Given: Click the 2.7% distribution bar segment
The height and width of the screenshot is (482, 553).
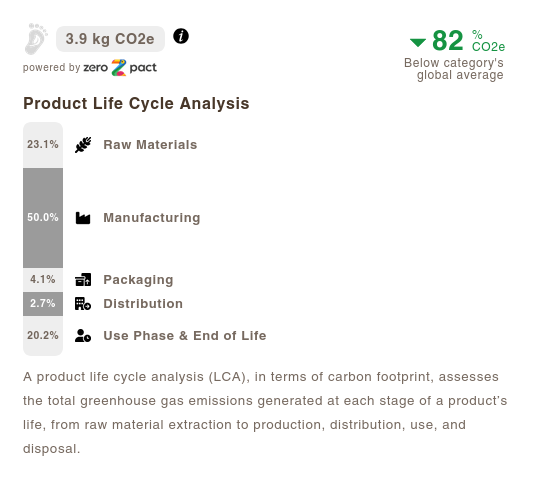Looking at the screenshot, I should (43, 304).
